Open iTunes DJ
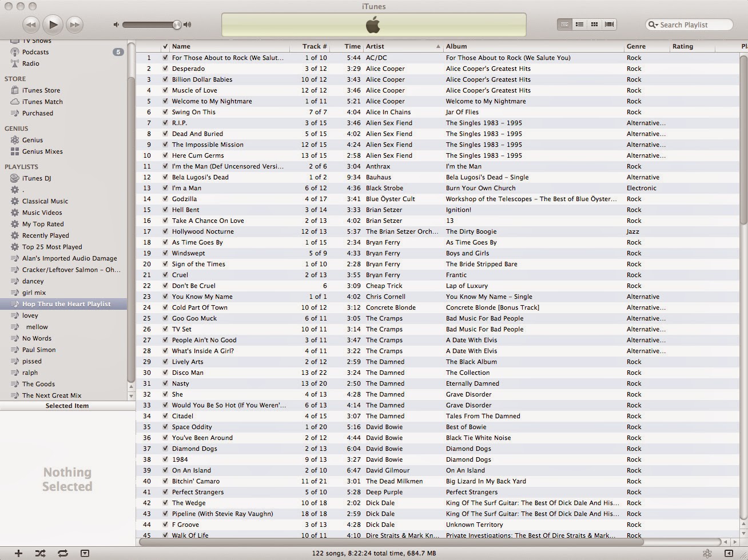The image size is (748, 560). (37, 178)
